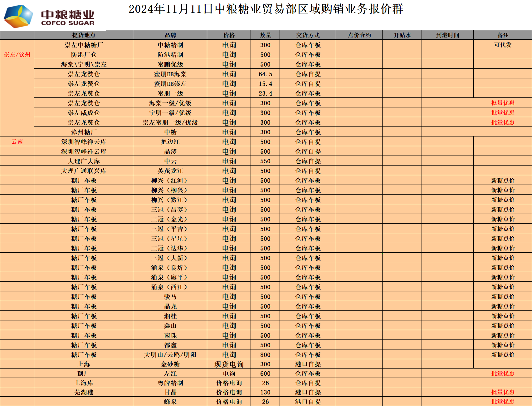Viewport: 532px width, 406px height.
Task: Select the 鑫山 brand cell
Action: [x=170, y=326]
